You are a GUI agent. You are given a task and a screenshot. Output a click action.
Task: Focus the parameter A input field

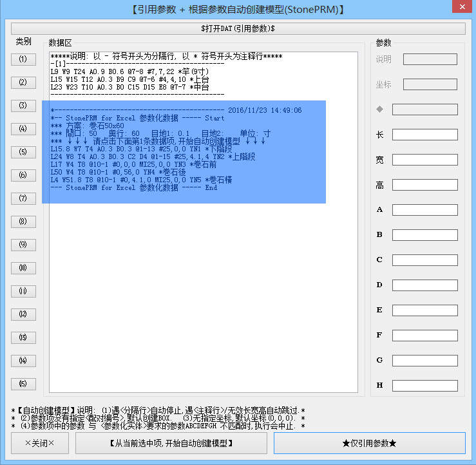(x=425, y=210)
